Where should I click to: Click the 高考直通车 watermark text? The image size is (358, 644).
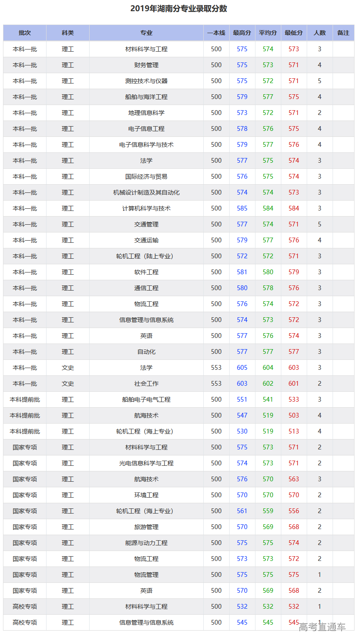322,627
